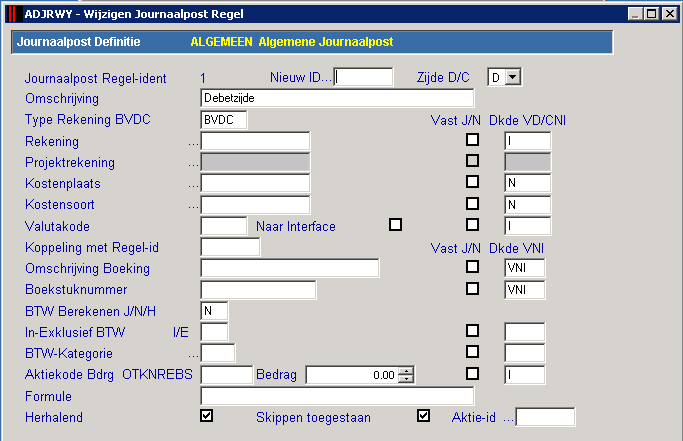Click the VNI field for Boekstuknummer
This screenshot has width=683, height=441.
click(524, 290)
